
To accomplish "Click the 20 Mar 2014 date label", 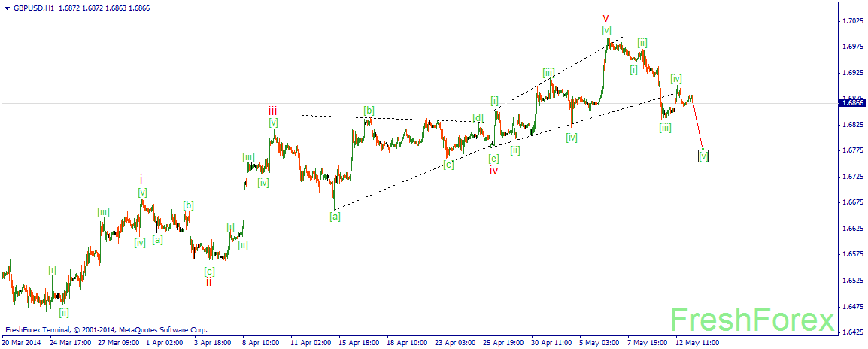I will point(20,343).
